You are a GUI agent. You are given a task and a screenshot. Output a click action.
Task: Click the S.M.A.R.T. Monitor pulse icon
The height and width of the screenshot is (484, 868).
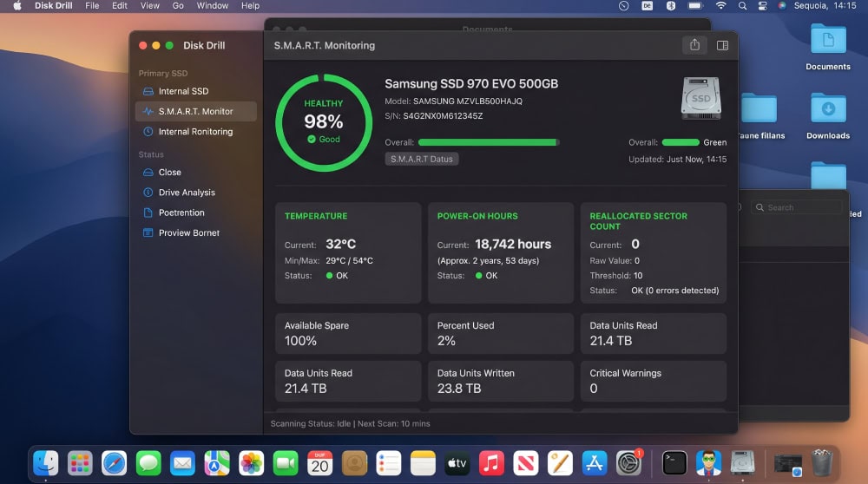point(148,111)
